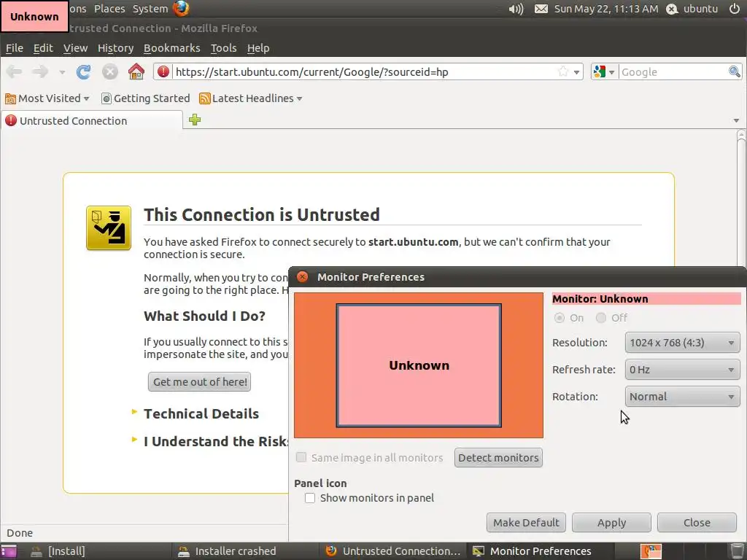Open the history dropdown arrow beside forward button

click(62, 72)
